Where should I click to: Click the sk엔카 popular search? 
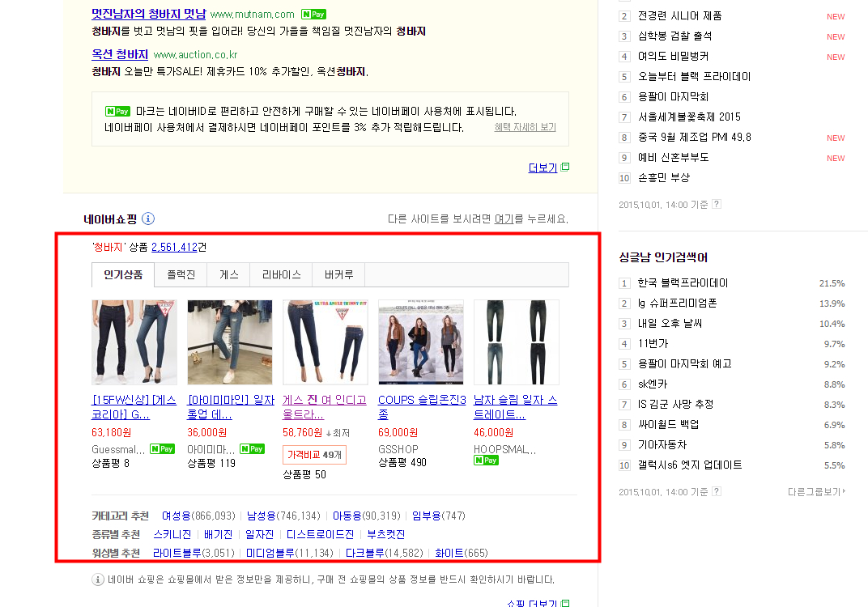coord(653,384)
